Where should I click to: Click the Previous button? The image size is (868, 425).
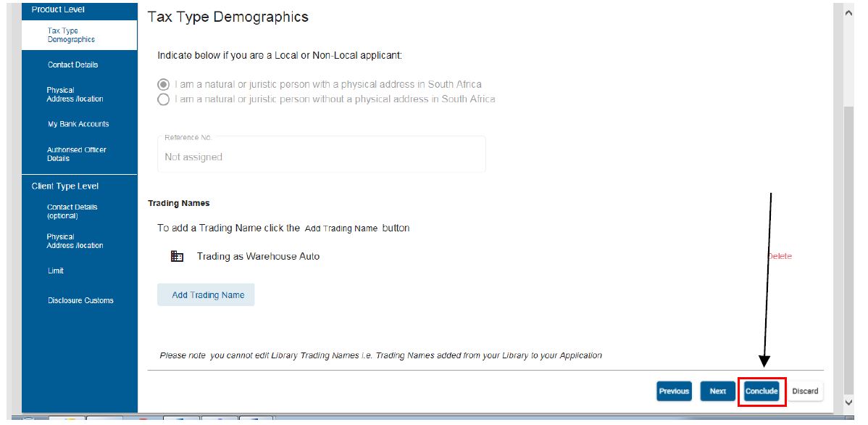point(674,391)
